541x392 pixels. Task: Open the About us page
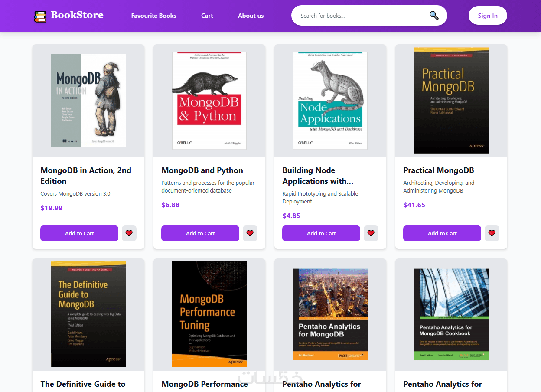tap(251, 16)
